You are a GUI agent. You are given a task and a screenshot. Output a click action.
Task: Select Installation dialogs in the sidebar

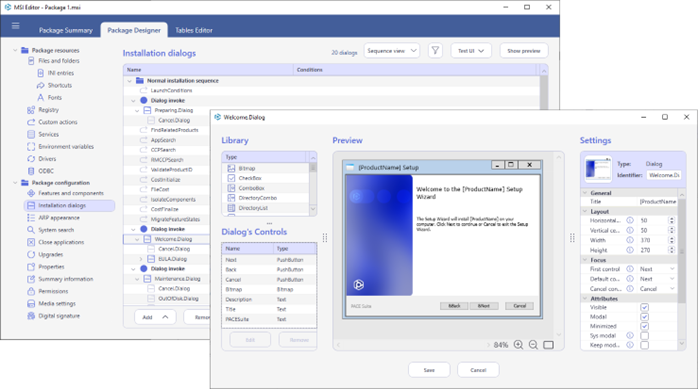coord(69,206)
